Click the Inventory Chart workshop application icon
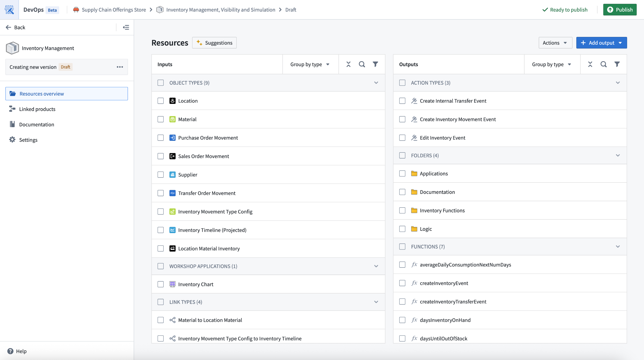Screen dimensions: 644x360 172,284
